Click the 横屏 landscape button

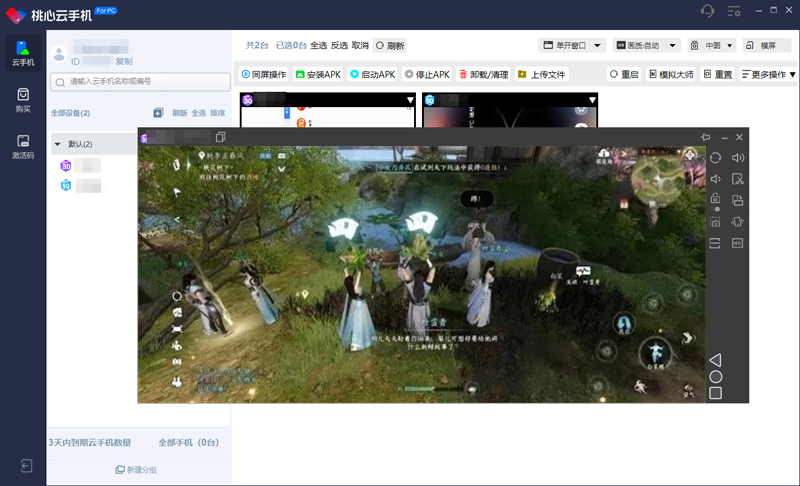coord(767,45)
